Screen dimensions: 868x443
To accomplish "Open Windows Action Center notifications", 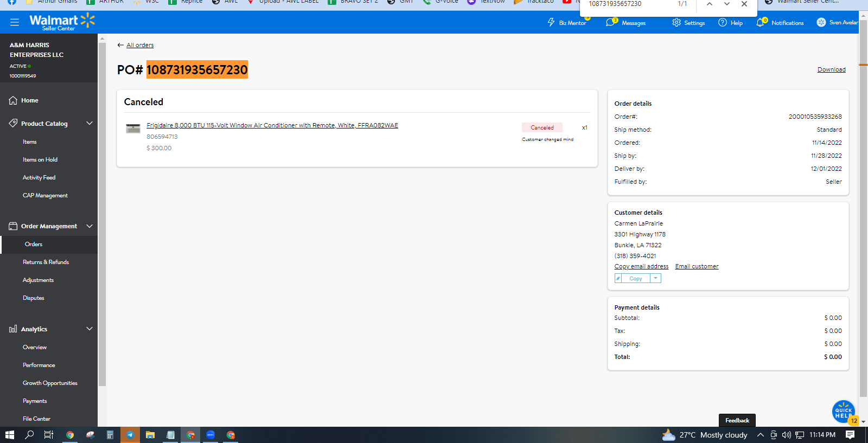I will [850, 435].
